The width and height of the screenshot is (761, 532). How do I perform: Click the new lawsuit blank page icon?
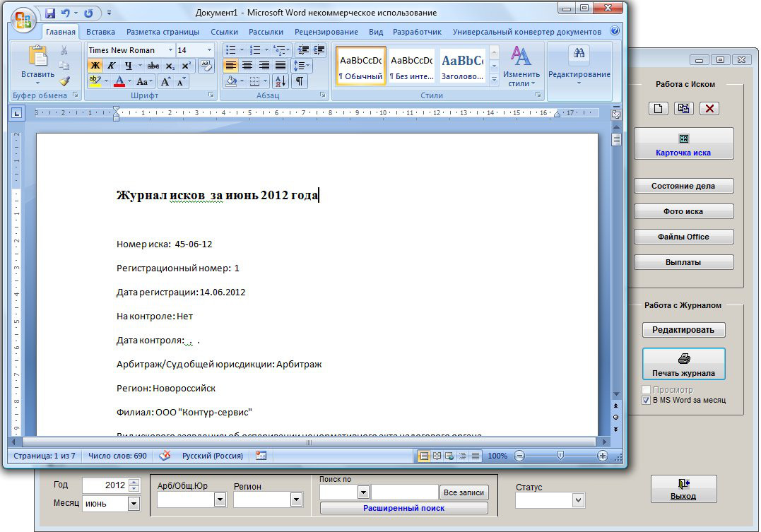coord(658,108)
